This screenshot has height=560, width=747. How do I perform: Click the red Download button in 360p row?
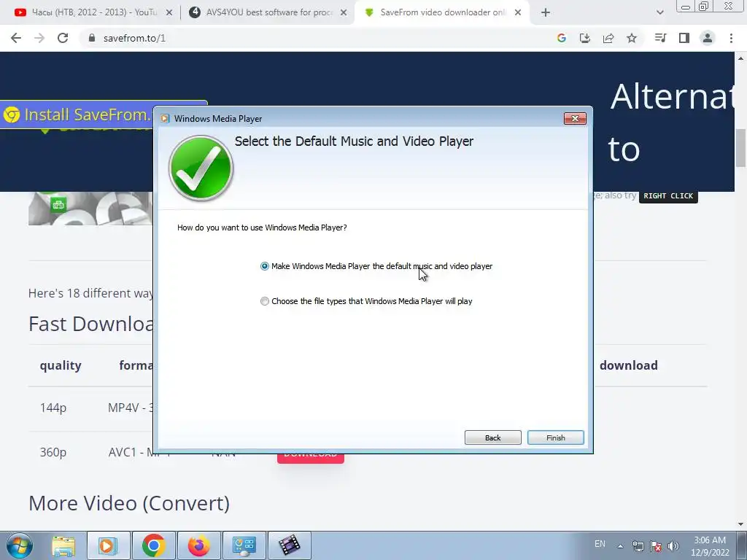pyautogui.click(x=311, y=458)
